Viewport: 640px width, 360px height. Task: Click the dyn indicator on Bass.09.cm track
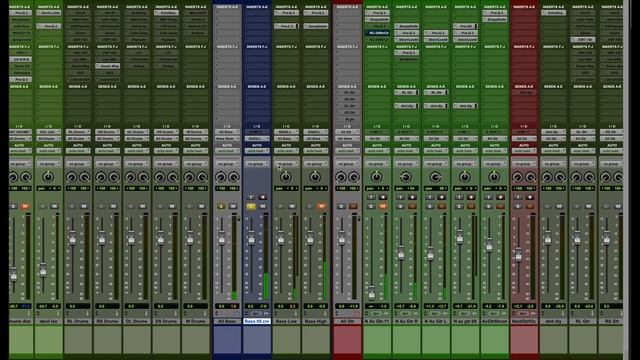256,313
